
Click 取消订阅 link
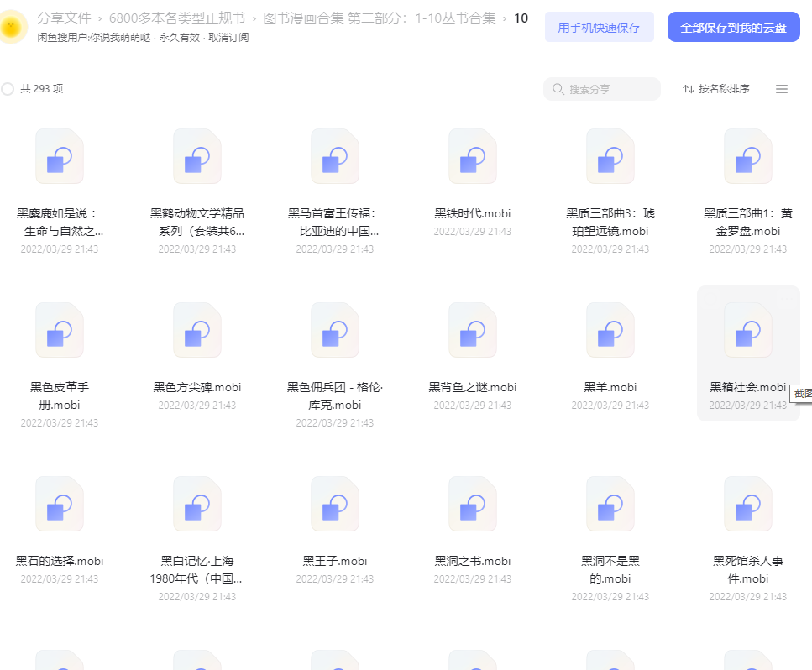(228, 38)
